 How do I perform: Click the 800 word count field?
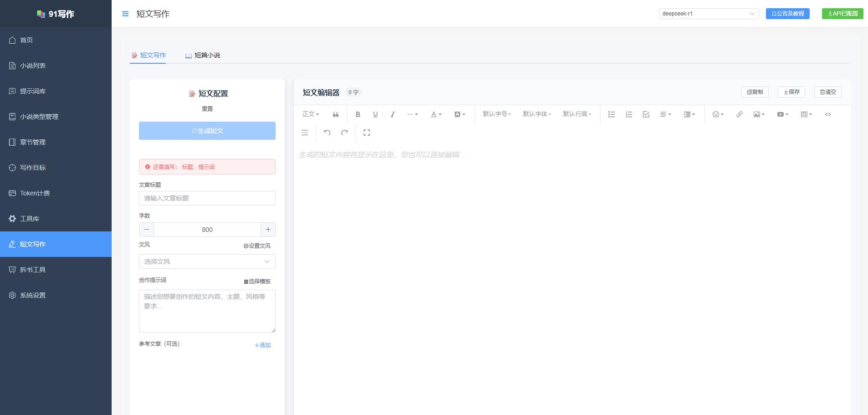coord(207,230)
